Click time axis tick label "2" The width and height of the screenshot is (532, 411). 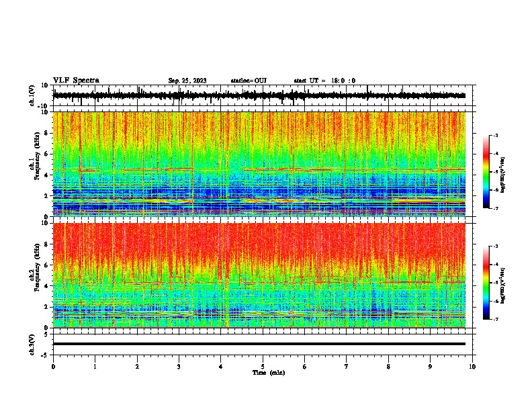click(x=137, y=367)
